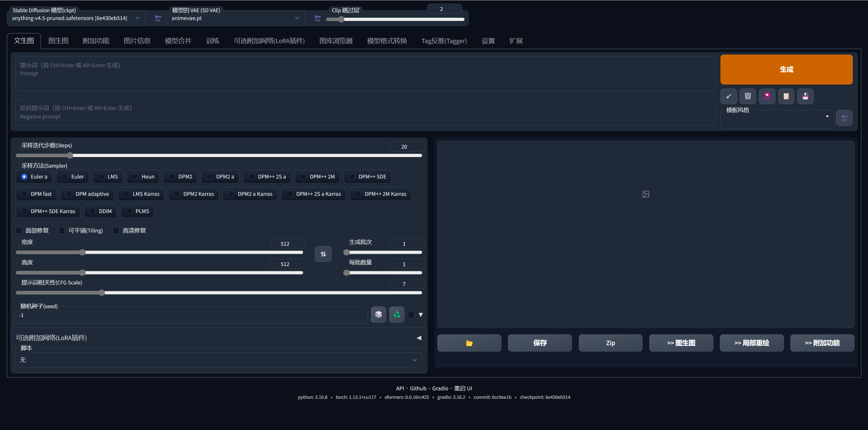Open the SD VAE model dropdown

point(236,18)
